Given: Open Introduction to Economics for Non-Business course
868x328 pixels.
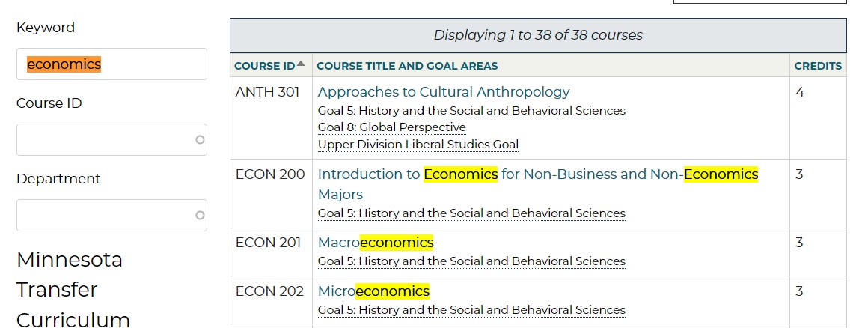Looking at the screenshot, I should pos(538,174).
